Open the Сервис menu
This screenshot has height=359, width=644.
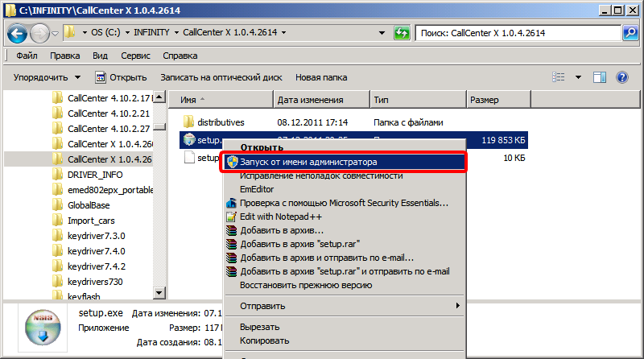coord(135,56)
